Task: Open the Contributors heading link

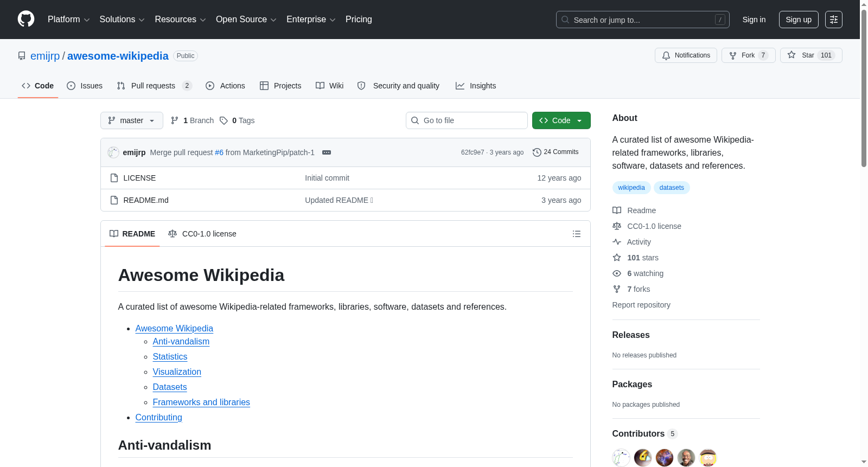Action: [x=645, y=434]
